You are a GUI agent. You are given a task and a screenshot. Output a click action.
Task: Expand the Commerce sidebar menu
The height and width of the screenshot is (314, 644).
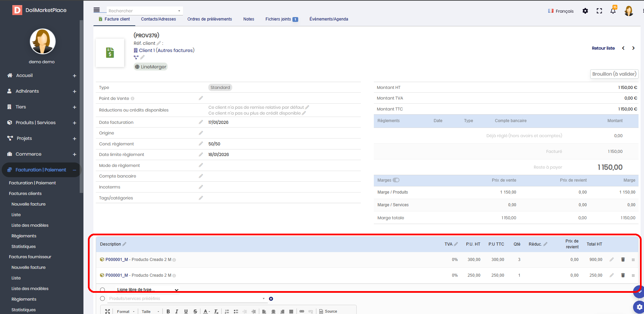point(75,154)
